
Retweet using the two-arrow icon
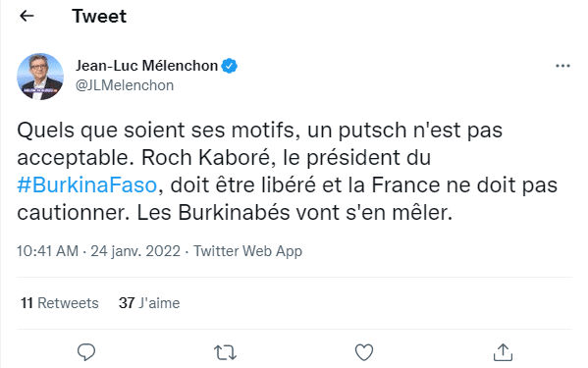(225, 352)
